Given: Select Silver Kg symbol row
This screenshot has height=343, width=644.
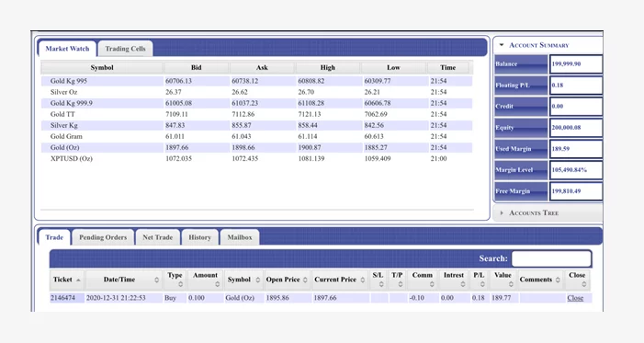Looking at the screenshot, I should (x=256, y=125).
